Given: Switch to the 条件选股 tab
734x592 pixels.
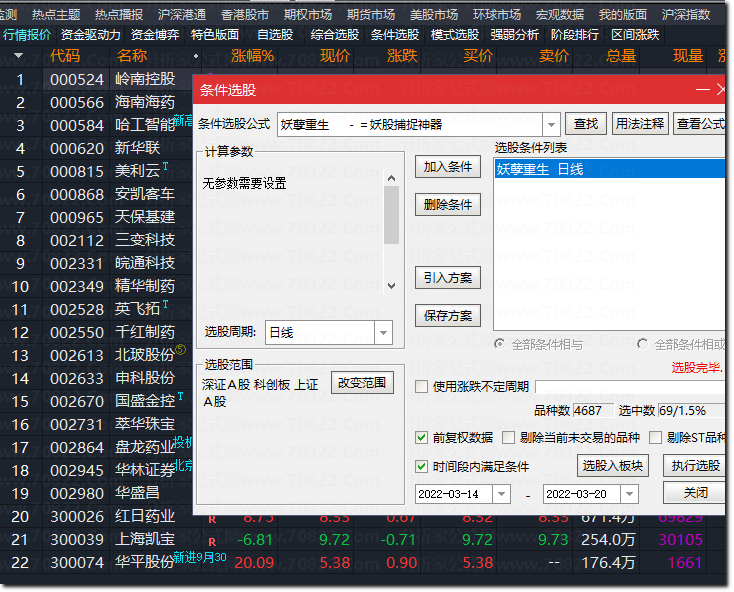Looking at the screenshot, I should pos(395,35).
